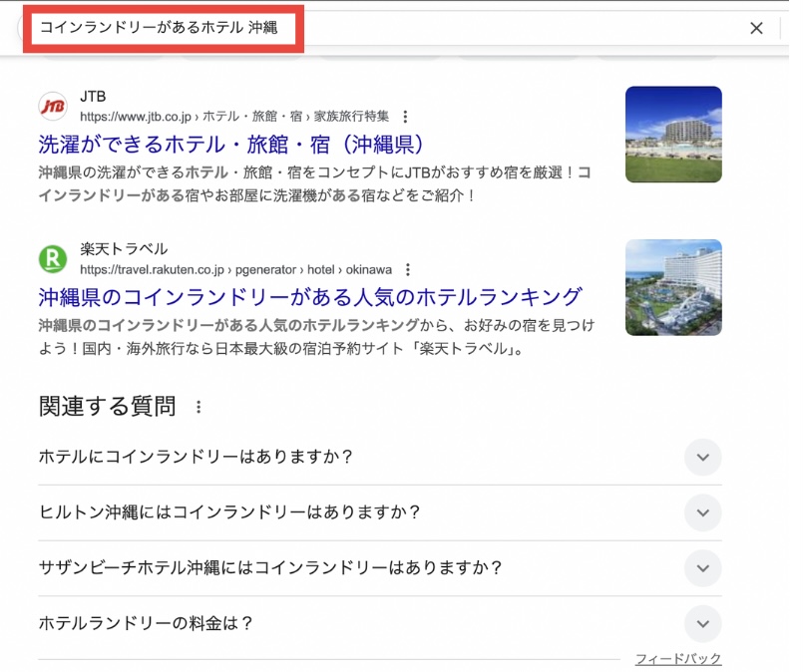Open the 洗濯ができるホテル・旅館・宿 result link

click(234, 143)
